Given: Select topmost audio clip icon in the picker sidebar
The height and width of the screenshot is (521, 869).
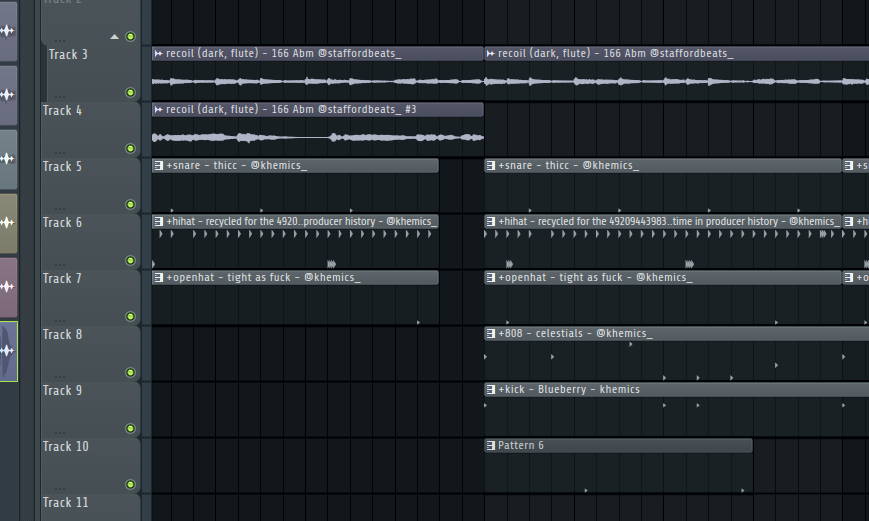Looking at the screenshot, I should (x=8, y=30).
